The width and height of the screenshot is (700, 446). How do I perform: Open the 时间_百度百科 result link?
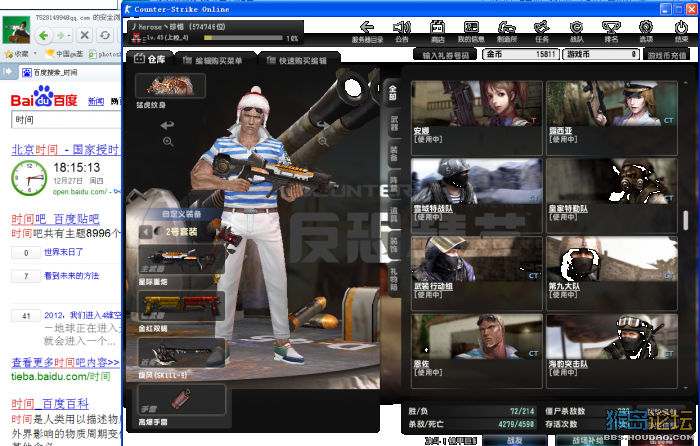(50, 404)
